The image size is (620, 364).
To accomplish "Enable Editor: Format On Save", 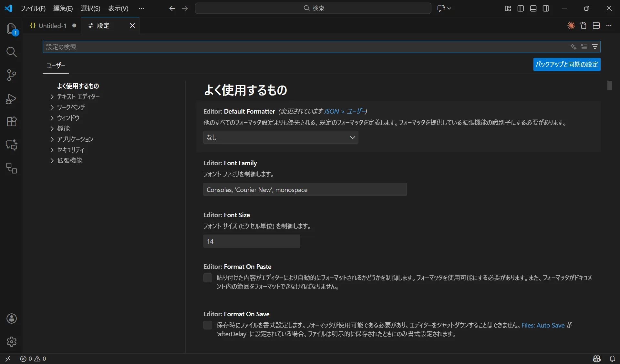I will (208, 325).
